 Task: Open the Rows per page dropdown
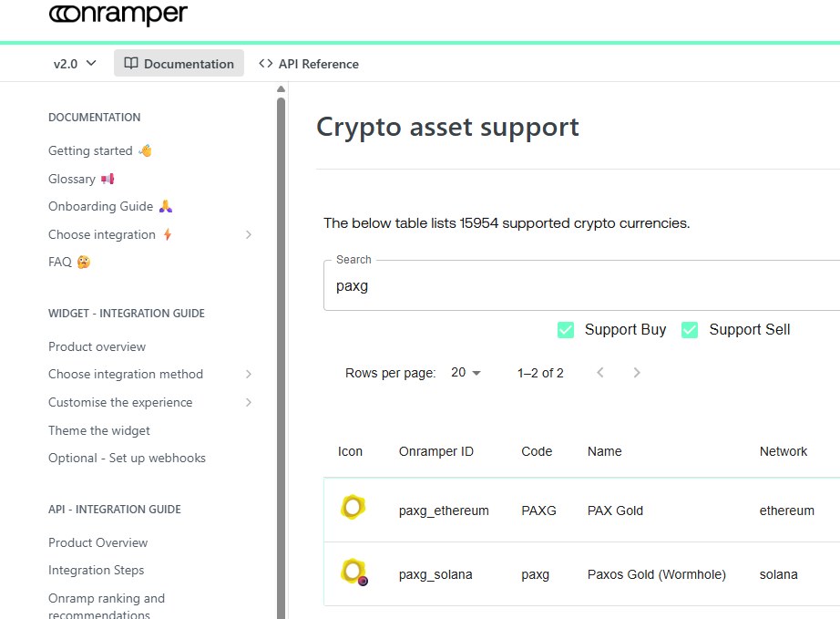pos(466,373)
